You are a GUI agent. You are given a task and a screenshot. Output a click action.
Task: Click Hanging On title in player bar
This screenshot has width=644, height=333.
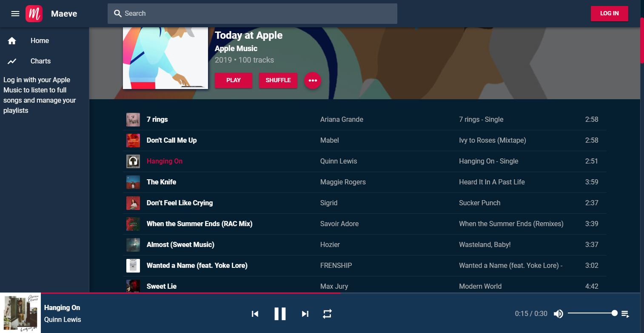[62, 308]
